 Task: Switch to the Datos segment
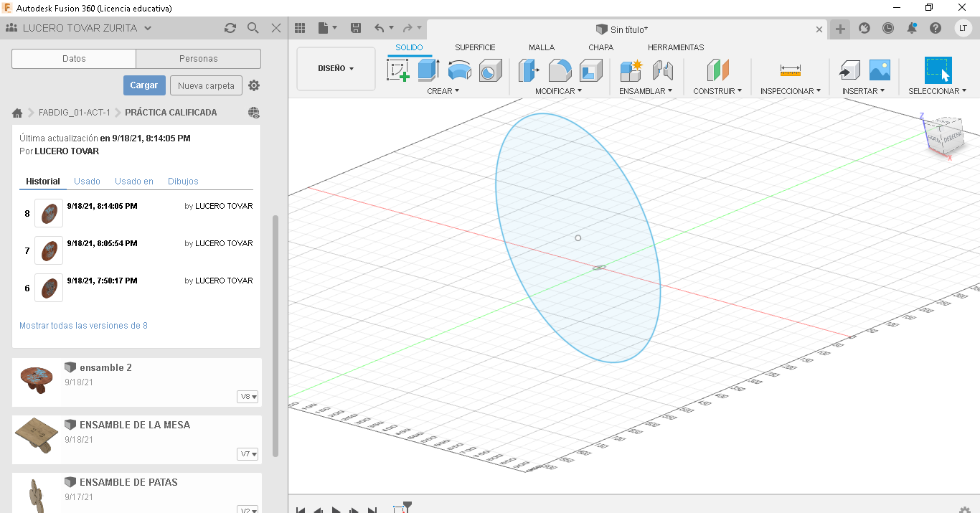74,59
